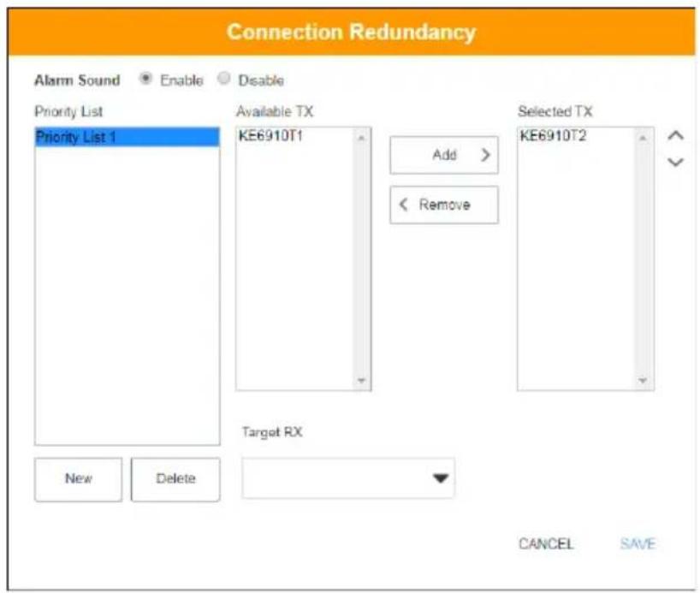The width and height of the screenshot is (700, 593).
Task: Open the Target RX dropdown
Action: 348,478
